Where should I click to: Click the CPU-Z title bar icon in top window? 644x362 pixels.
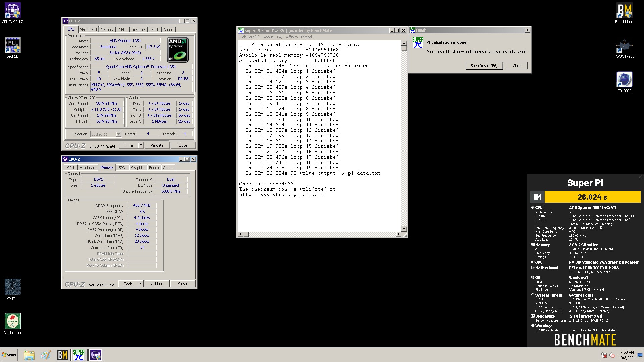(66, 21)
